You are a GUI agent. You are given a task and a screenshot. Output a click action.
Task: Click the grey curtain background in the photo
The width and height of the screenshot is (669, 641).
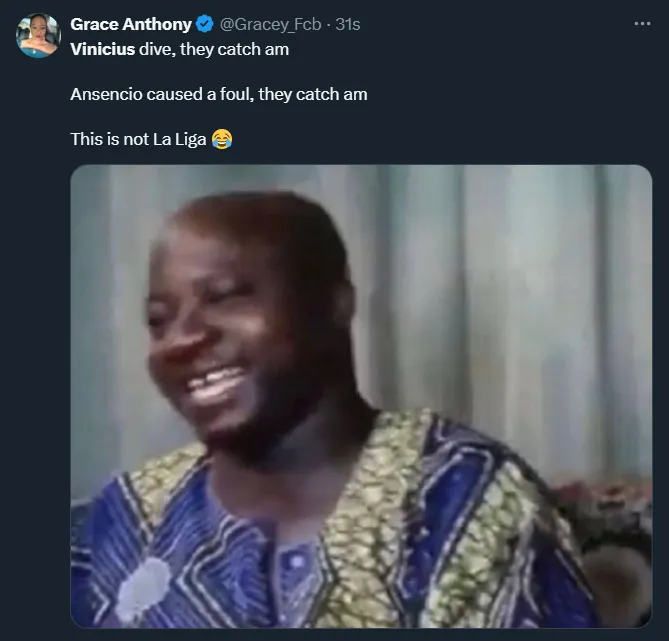tap(500, 300)
